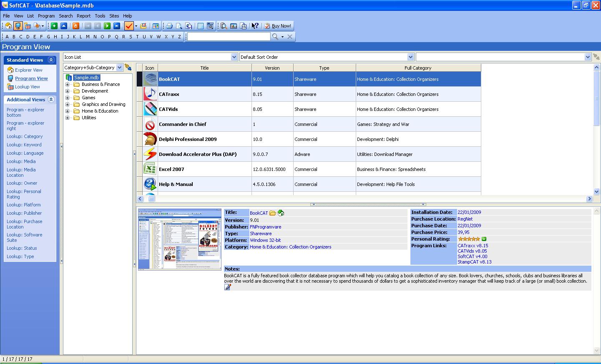The height and width of the screenshot is (364, 601).
Task: Click the lined report list icon
Action: tap(201, 26)
